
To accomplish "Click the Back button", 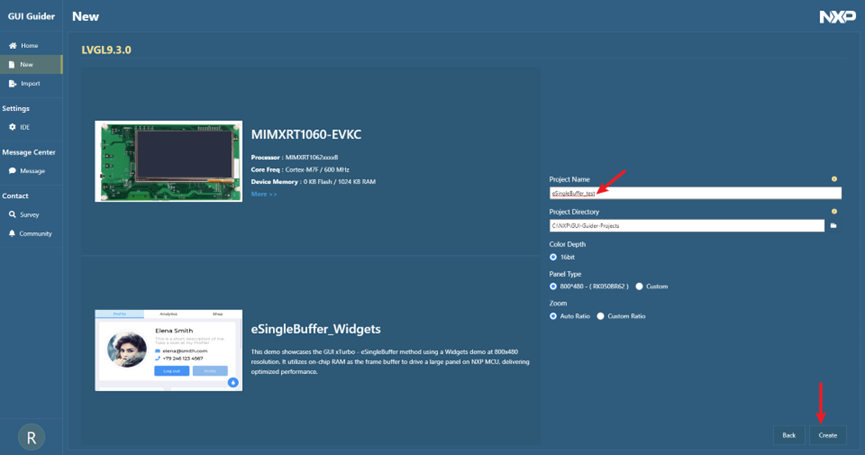I will [x=789, y=435].
